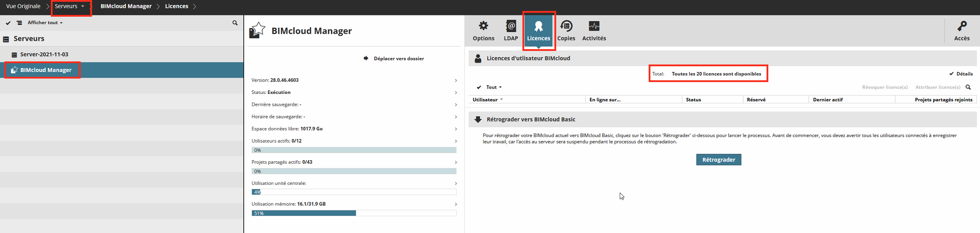Click the Licences breadcrumb

(x=177, y=6)
